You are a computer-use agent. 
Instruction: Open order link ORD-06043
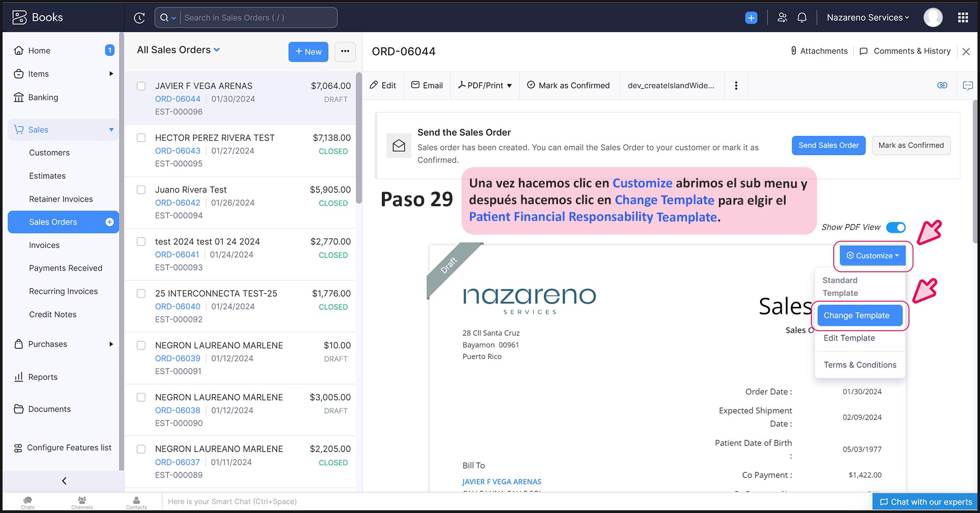click(178, 151)
